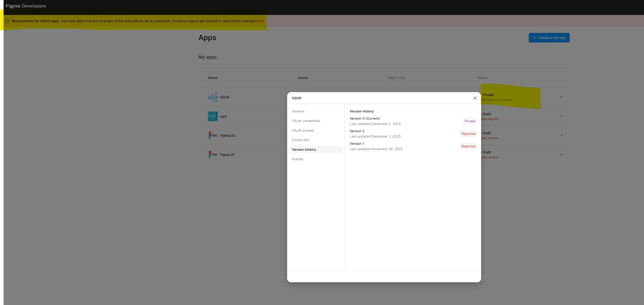Click the plus icon on Create a new app
The width and height of the screenshot is (644, 305).
click(x=534, y=38)
